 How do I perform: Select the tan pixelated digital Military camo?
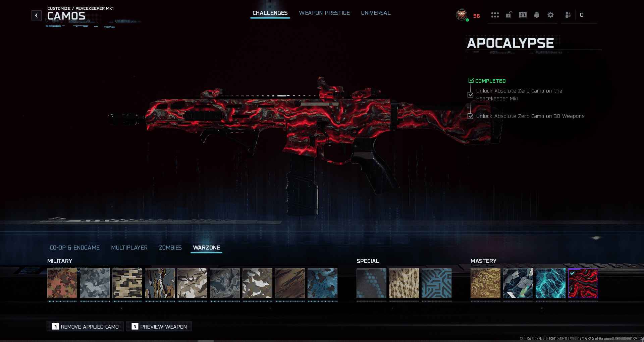tap(127, 283)
